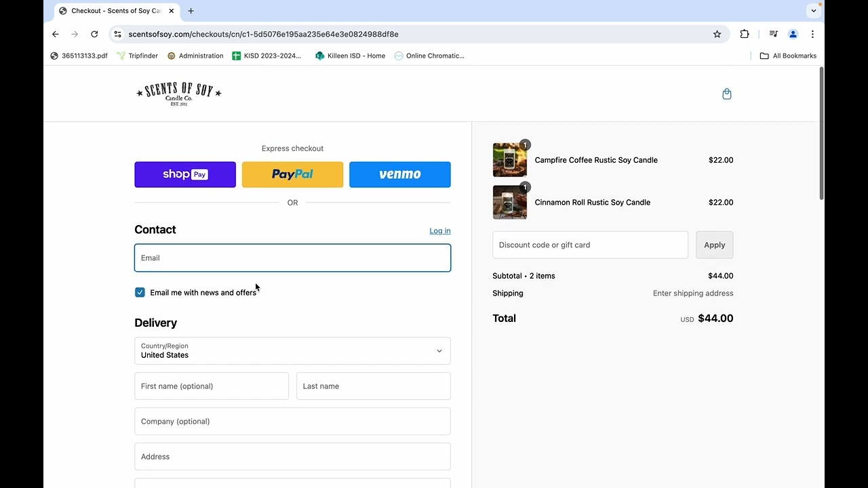View site information icon in address bar
Screen dimensions: 868x488
point(117,34)
